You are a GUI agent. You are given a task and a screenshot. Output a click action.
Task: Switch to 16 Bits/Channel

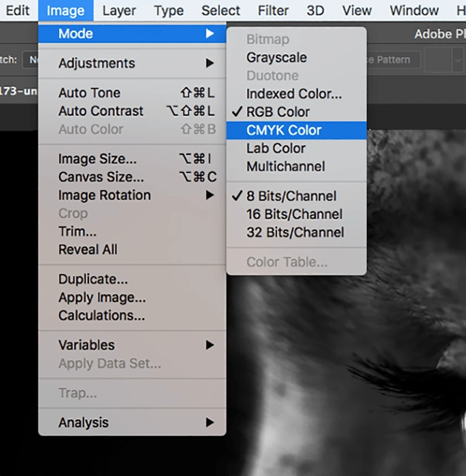coord(294,214)
